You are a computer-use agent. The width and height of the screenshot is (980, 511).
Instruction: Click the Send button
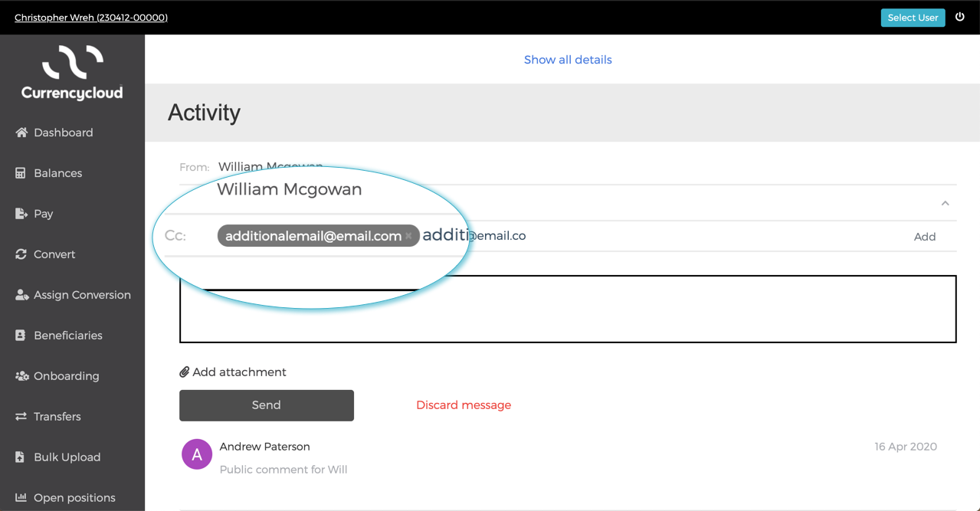point(267,405)
